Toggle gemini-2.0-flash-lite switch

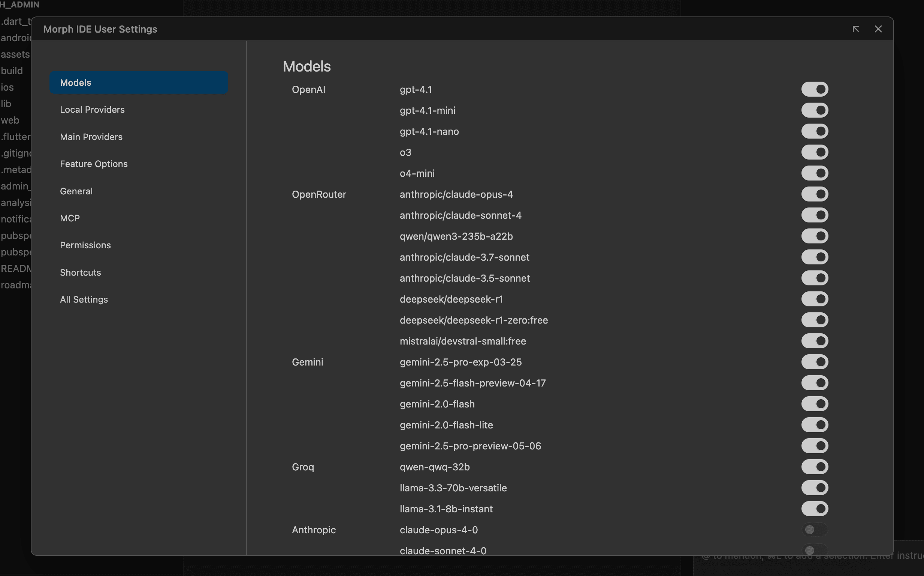coord(815,425)
